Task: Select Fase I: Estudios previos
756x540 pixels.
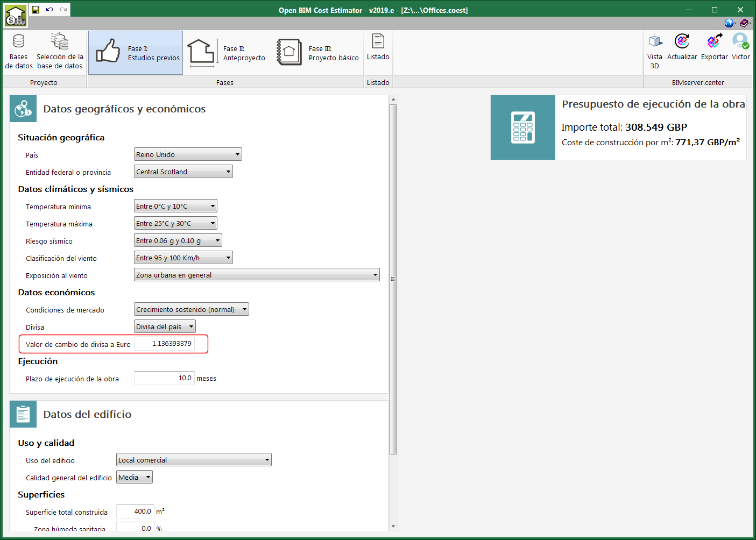Action: click(136, 53)
